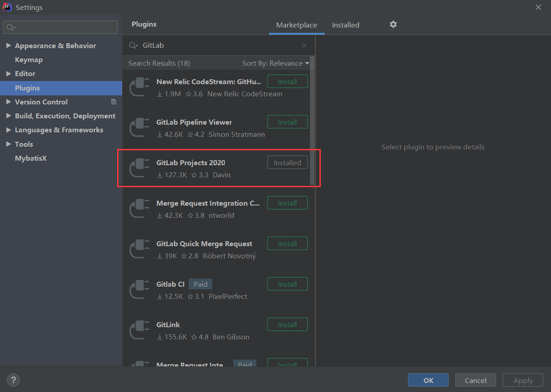Click the plugin results scrollbar
The height and width of the screenshot is (392, 551).
click(312, 122)
